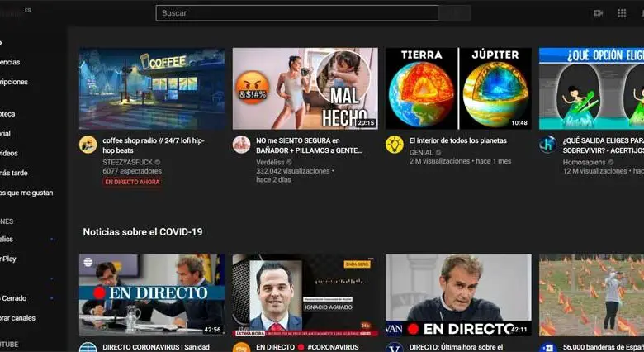The height and width of the screenshot is (352, 644).
Task: Select the 'nPlay' subscription in sidebar
Action: coord(8,259)
